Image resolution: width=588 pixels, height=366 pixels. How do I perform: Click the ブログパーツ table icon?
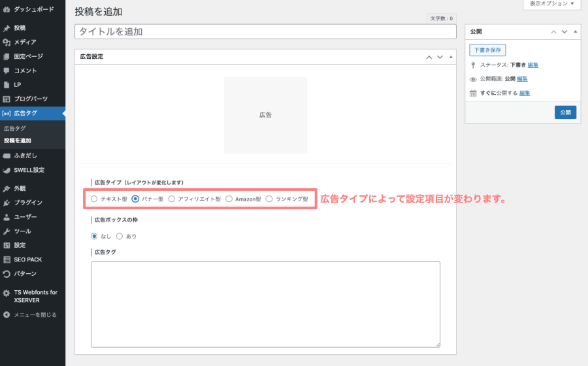click(7, 99)
